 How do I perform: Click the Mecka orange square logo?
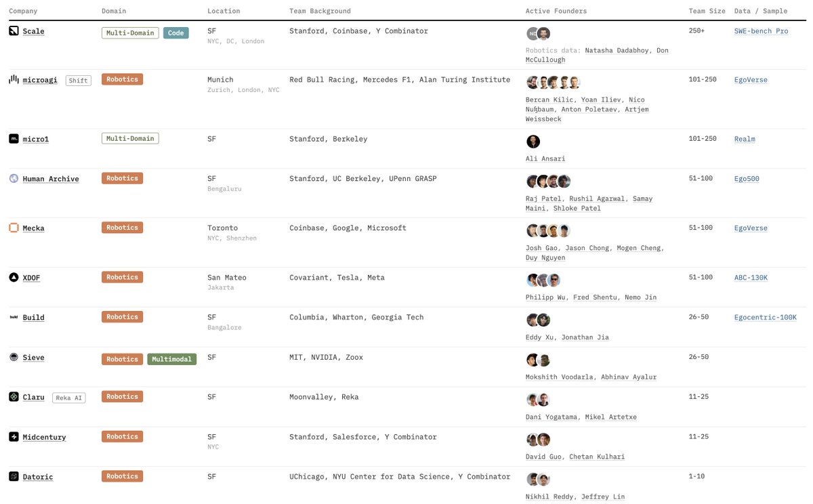(14, 228)
